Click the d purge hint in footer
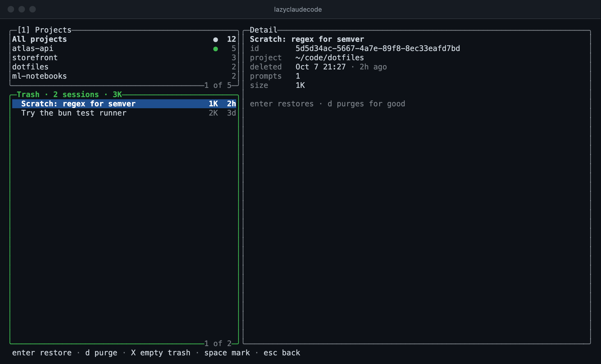Screen dimensions: 601x364 (101, 353)
